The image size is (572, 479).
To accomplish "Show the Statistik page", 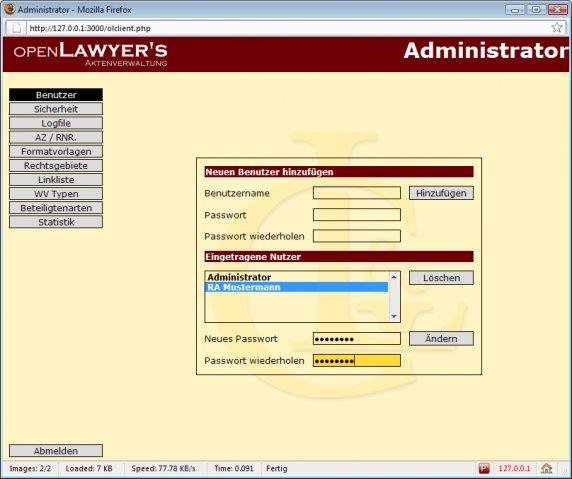I will pos(56,222).
